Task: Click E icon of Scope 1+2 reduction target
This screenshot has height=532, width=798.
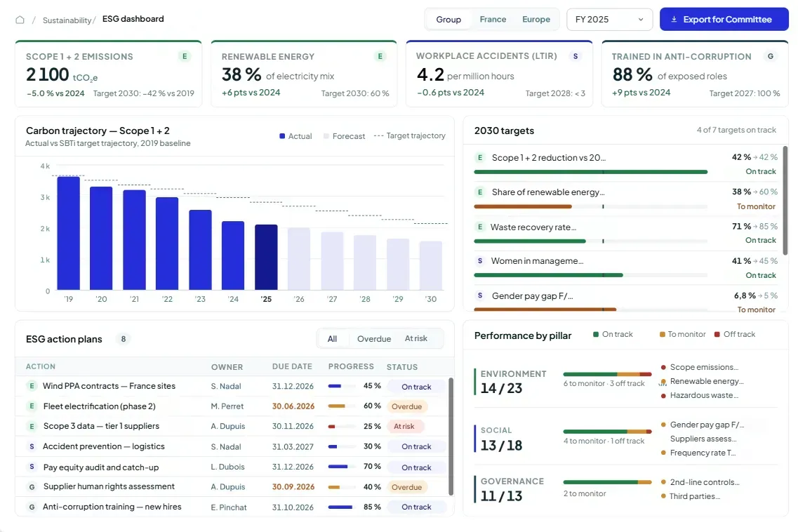Action: click(x=479, y=158)
